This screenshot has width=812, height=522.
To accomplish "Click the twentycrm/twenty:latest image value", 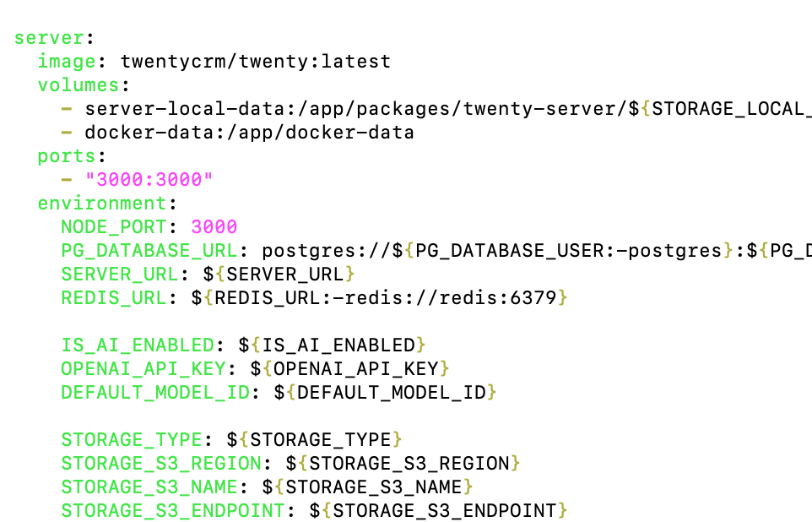I will [255, 62].
